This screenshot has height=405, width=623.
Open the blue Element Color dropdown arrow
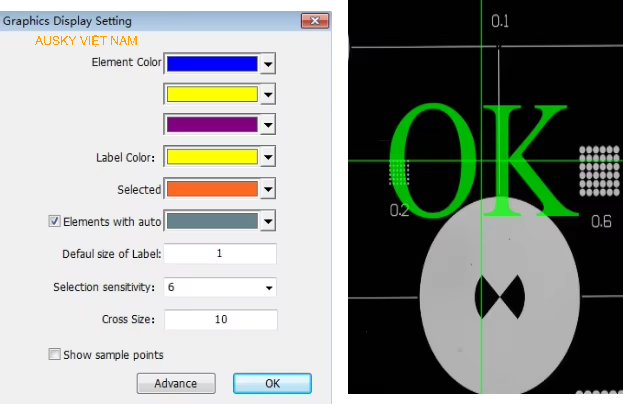pyautogui.click(x=268, y=63)
